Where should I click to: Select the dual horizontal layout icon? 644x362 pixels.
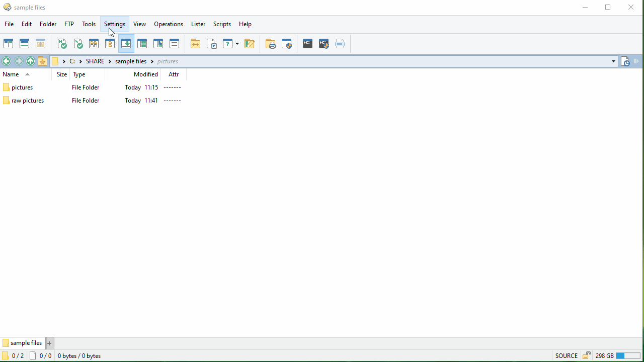[24, 44]
